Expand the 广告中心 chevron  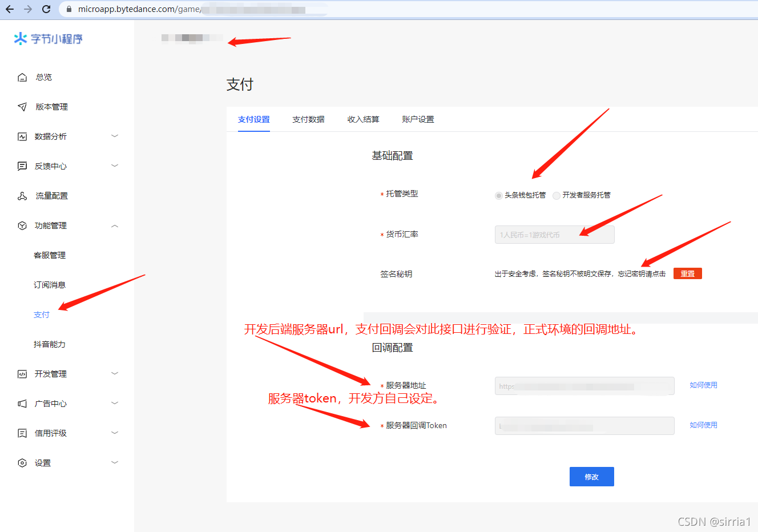115,403
